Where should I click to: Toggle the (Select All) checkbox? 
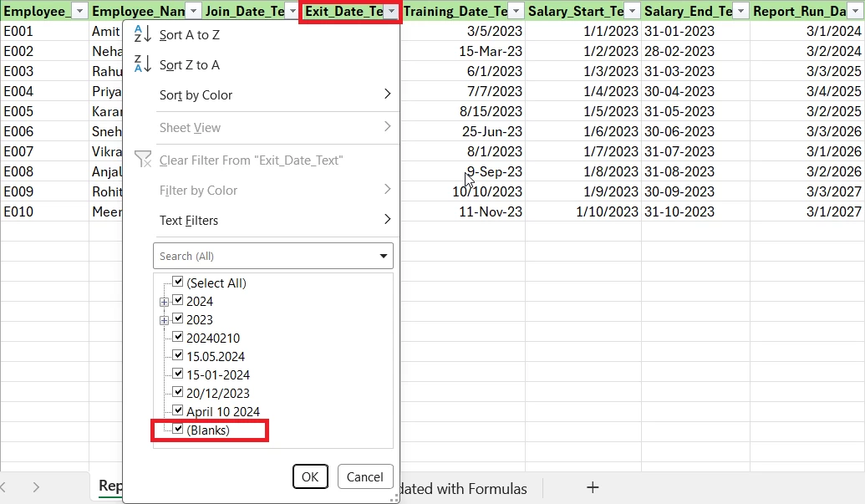click(x=178, y=282)
